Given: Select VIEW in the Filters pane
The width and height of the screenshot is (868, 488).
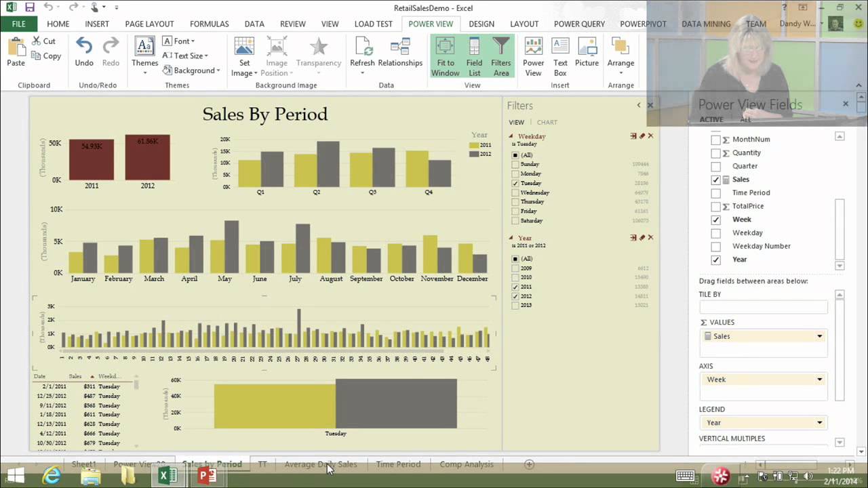Looking at the screenshot, I should (517, 123).
